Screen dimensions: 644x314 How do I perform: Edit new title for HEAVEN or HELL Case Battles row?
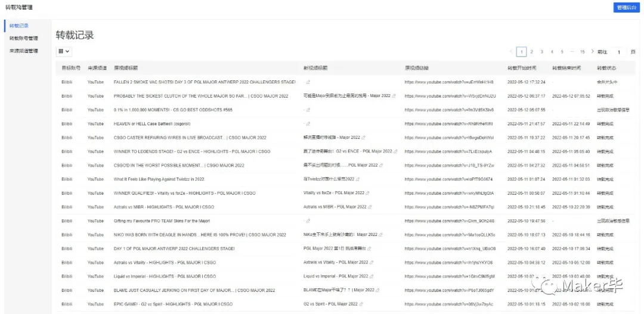(x=308, y=124)
